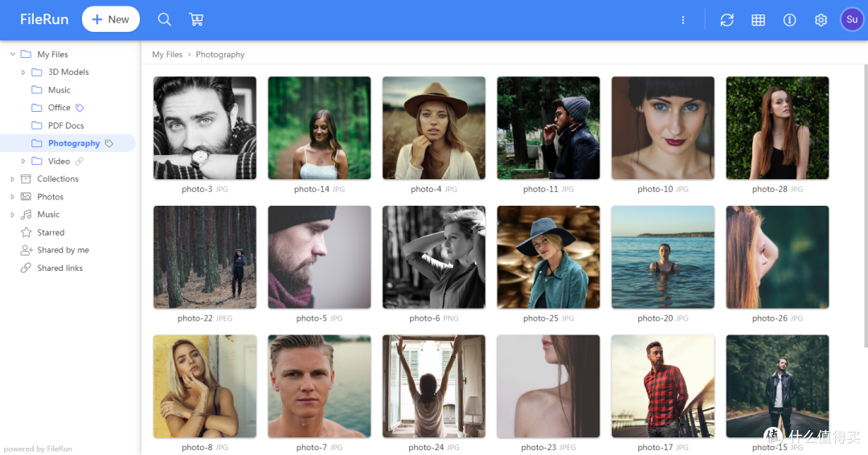This screenshot has width=868, height=455.
Task: Select the photo-10 thumbnail
Action: (663, 128)
